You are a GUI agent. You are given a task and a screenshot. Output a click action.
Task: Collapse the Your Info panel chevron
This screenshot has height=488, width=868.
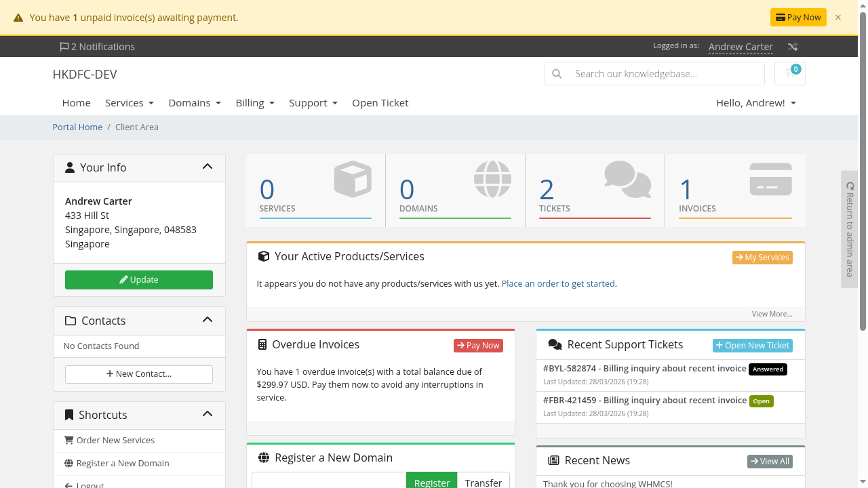(x=208, y=167)
